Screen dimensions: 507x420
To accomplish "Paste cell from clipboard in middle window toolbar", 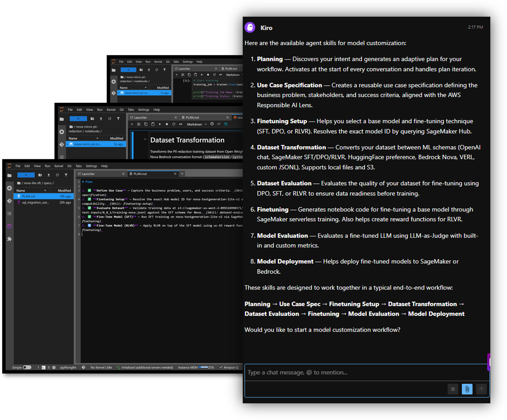I will coord(153,124).
